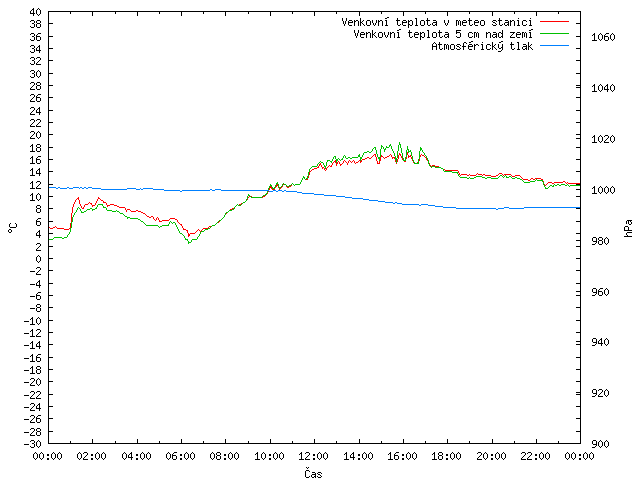Click the '1020' pressure axis label

coord(603,139)
